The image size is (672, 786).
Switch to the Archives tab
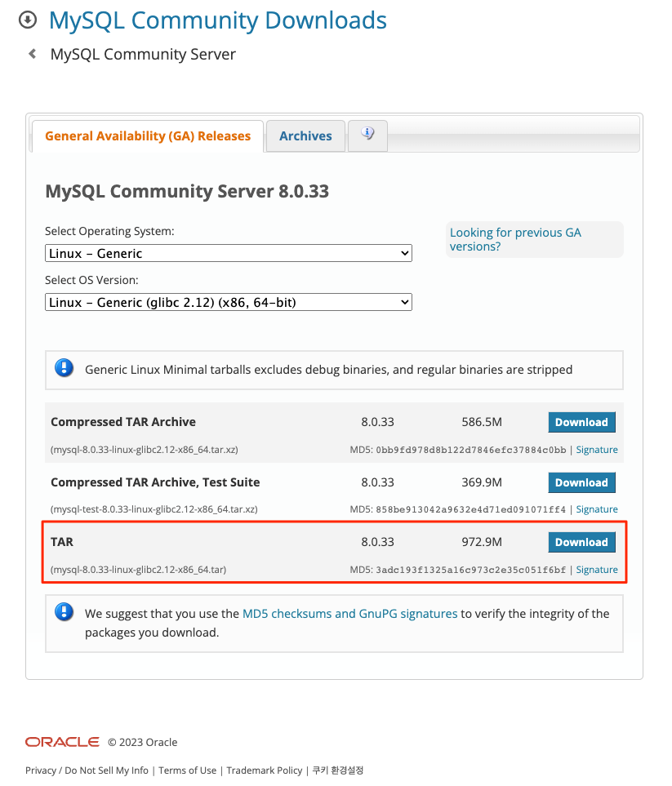pos(305,135)
